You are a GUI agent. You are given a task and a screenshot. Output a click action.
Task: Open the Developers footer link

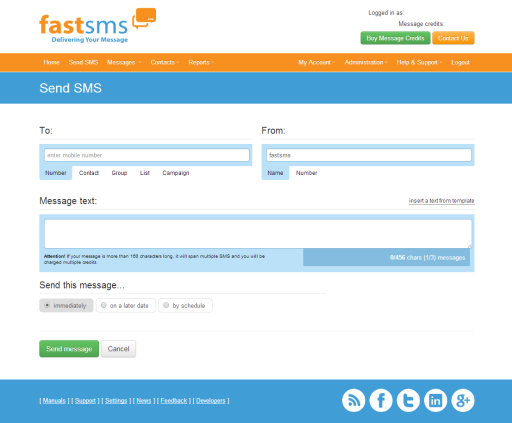coord(211,400)
